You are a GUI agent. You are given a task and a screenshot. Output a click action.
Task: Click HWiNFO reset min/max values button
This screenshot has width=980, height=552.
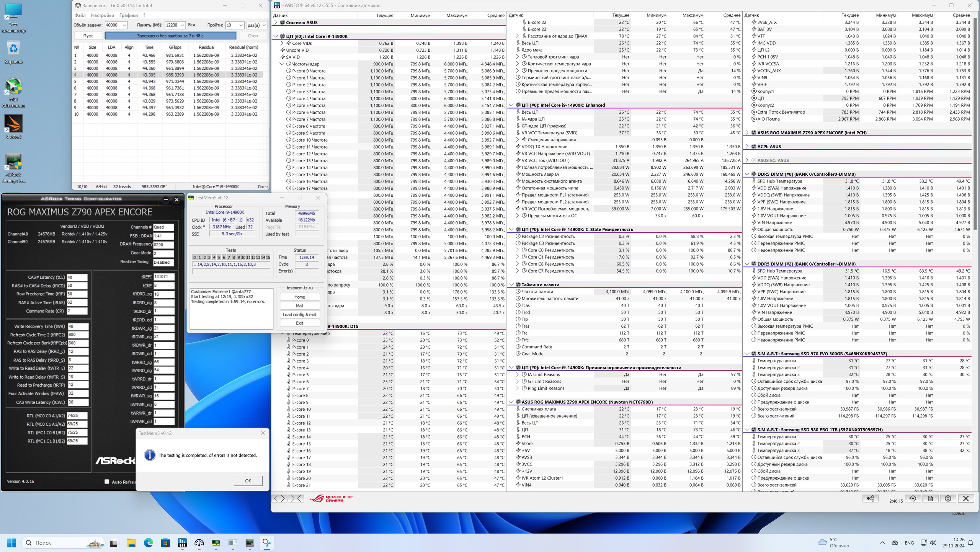tap(913, 498)
